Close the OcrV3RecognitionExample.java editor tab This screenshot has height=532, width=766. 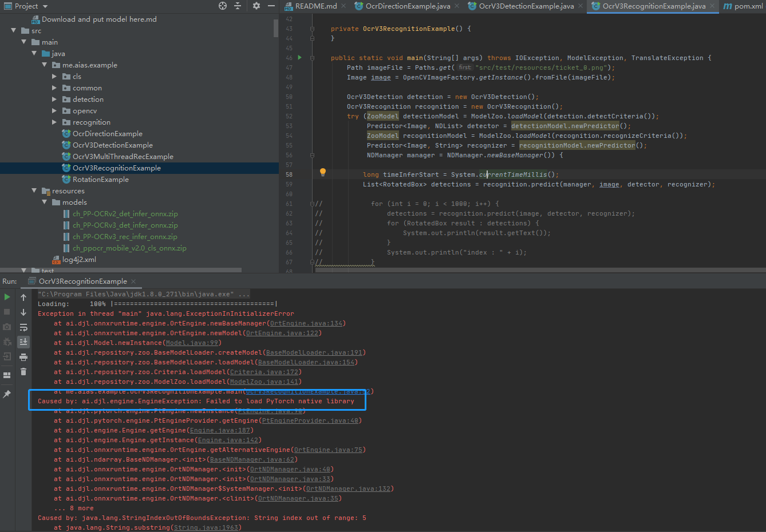click(713, 6)
